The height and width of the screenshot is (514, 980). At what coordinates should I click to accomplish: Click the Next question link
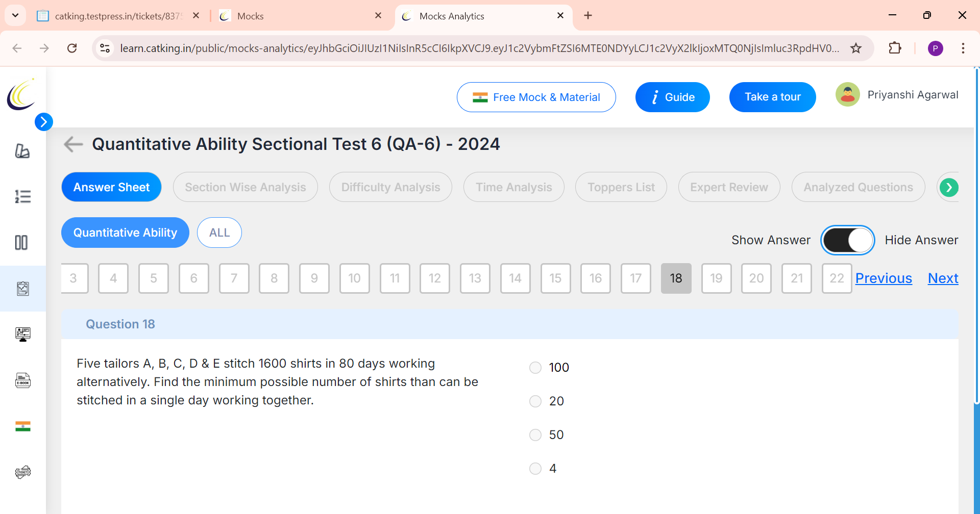tap(943, 278)
